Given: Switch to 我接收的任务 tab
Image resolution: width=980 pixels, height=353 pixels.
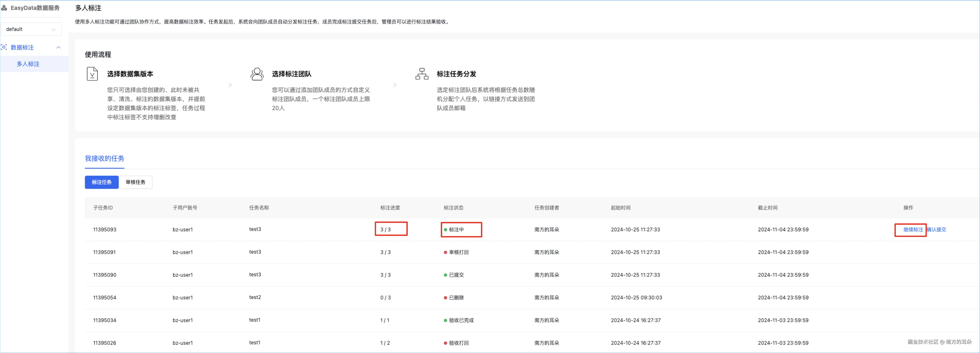Looking at the screenshot, I should [x=105, y=158].
